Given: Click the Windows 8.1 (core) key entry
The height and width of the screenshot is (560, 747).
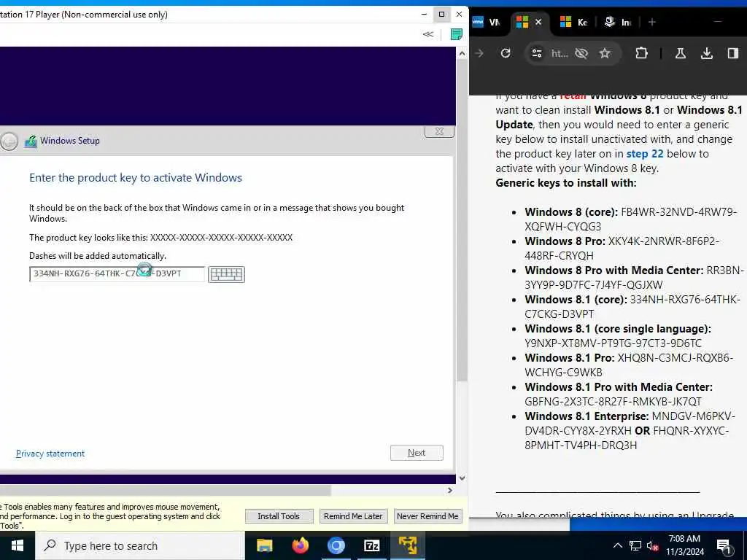Looking at the screenshot, I should [632, 307].
